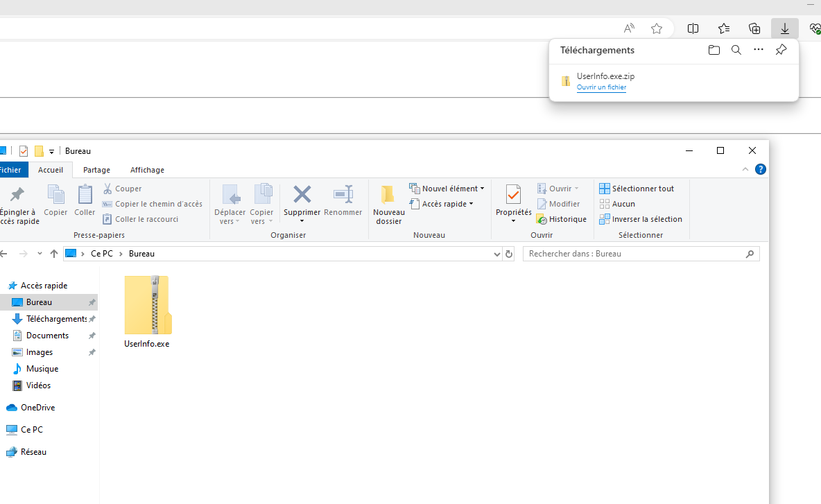Image resolution: width=821 pixels, height=504 pixels.
Task: Collapse the ribbon with chevron arrow
Action: tap(745, 169)
